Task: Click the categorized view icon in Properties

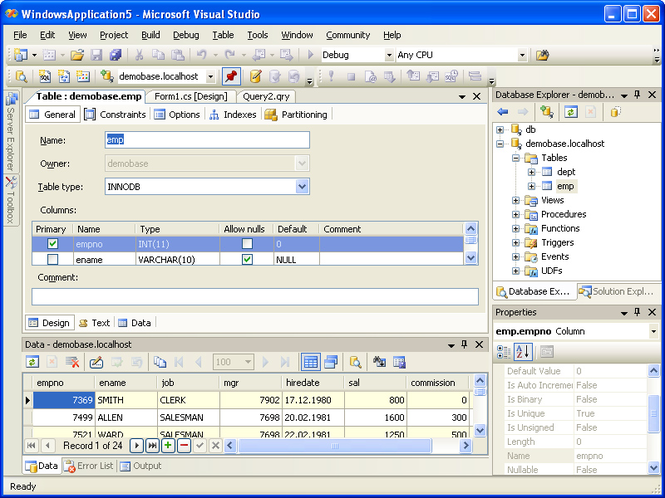Action: [x=504, y=351]
